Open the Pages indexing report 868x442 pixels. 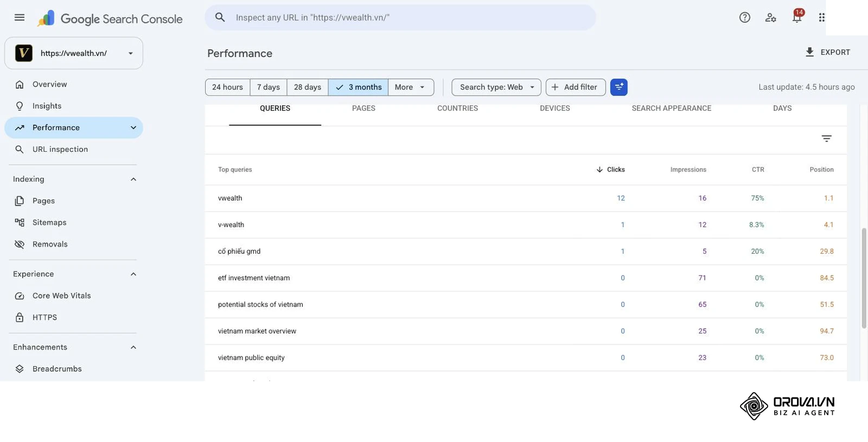click(x=74, y=201)
